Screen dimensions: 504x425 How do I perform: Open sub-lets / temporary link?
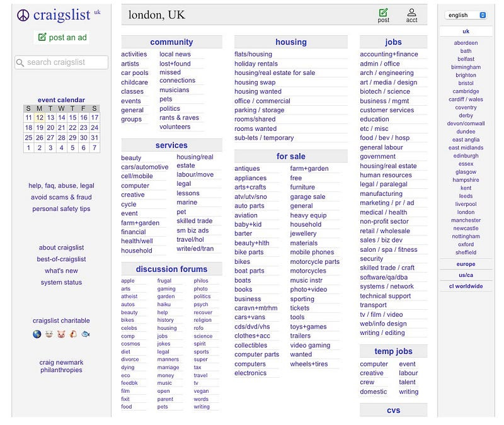point(264,138)
